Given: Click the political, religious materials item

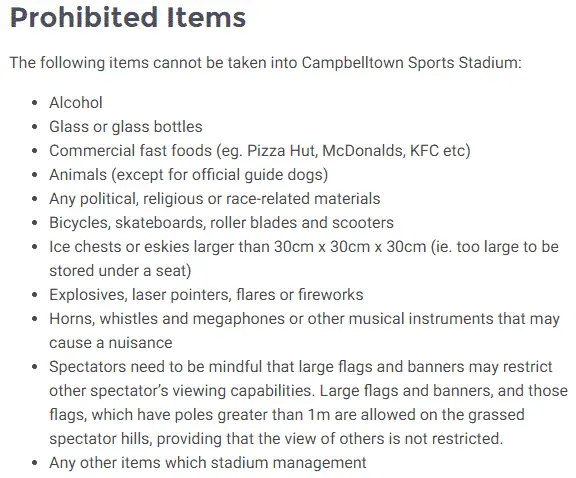Looking at the screenshot, I should pyautogui.click(x=215, y=199).
